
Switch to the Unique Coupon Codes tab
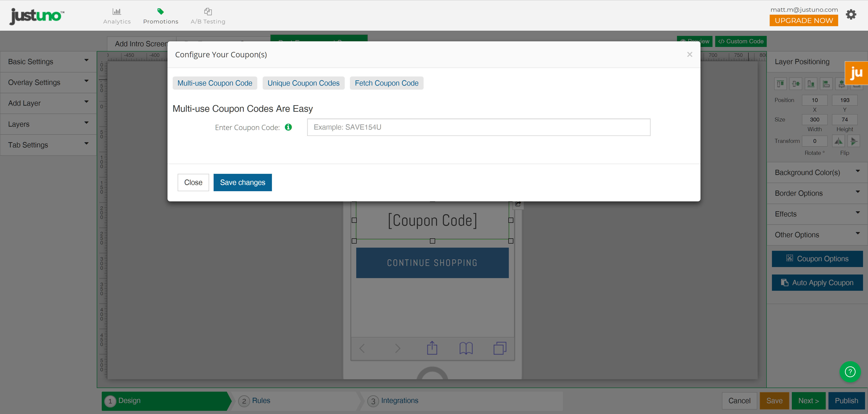[303, 83]
